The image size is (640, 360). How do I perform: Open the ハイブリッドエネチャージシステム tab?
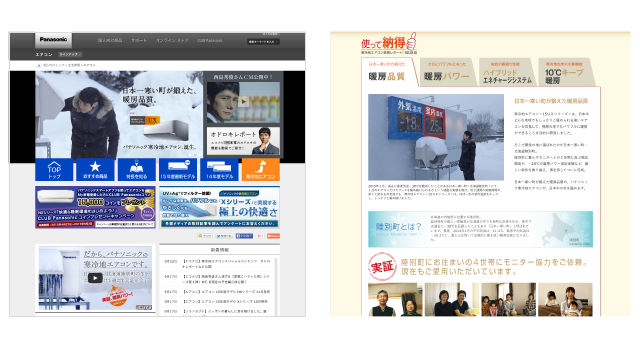[507, 72]
